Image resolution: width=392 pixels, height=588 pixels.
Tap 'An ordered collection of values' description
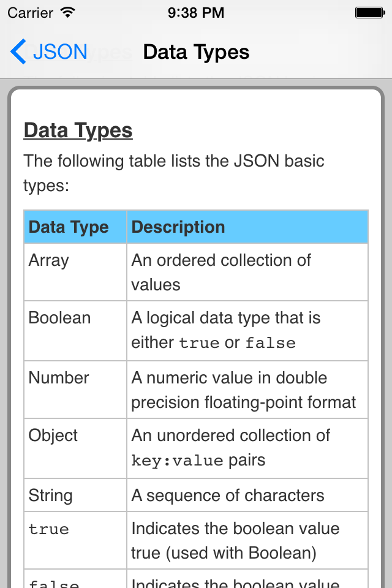tap(221, 272)
